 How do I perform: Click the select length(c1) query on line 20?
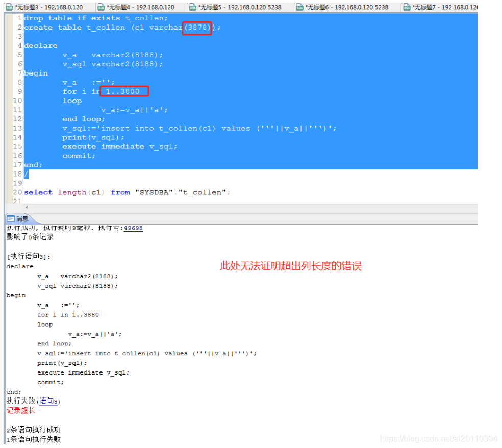tap(127, 192)
